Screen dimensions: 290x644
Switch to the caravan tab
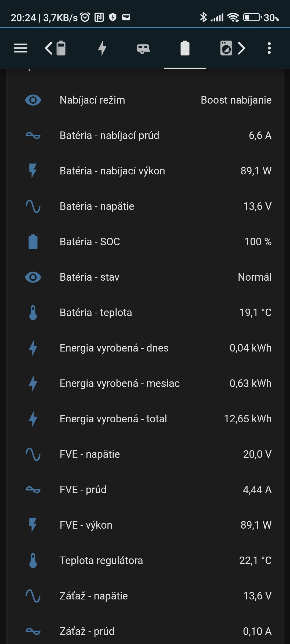143,49
